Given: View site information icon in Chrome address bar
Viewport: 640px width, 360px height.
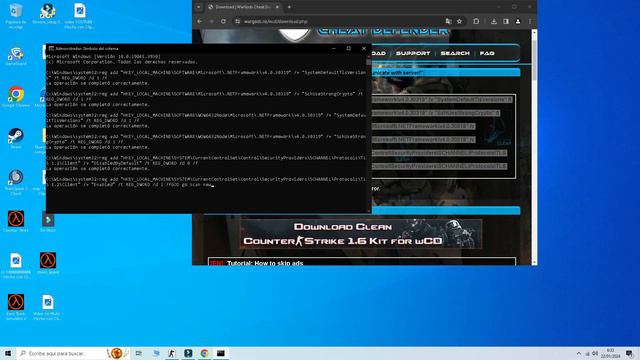Looking at the screenshot, I should (238, 21).
